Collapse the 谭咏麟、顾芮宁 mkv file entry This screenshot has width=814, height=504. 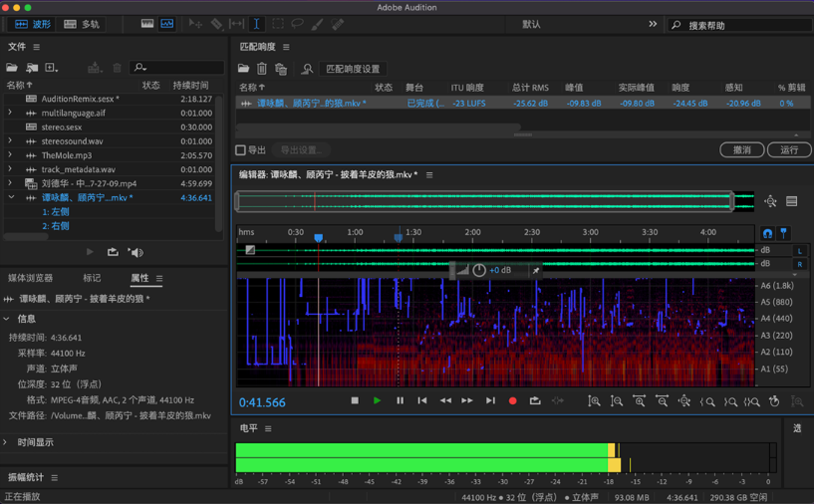(x=11, y=197)
